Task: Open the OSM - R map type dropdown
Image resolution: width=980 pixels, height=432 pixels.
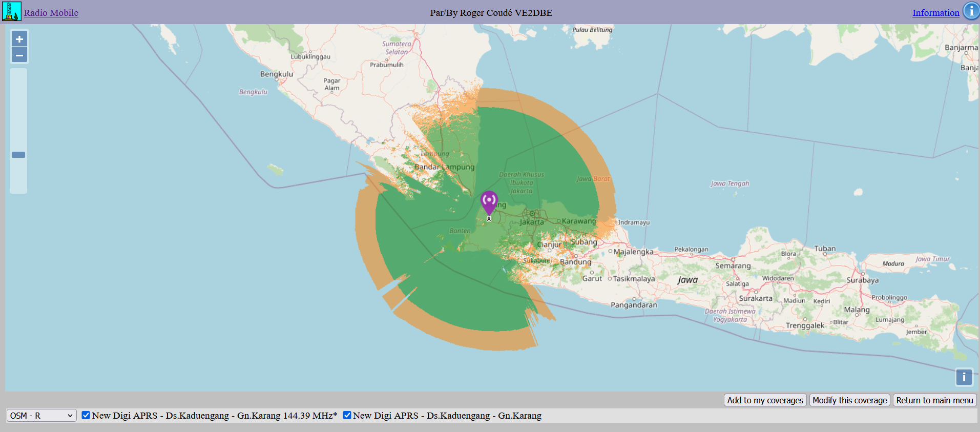Action: (41, 416)
